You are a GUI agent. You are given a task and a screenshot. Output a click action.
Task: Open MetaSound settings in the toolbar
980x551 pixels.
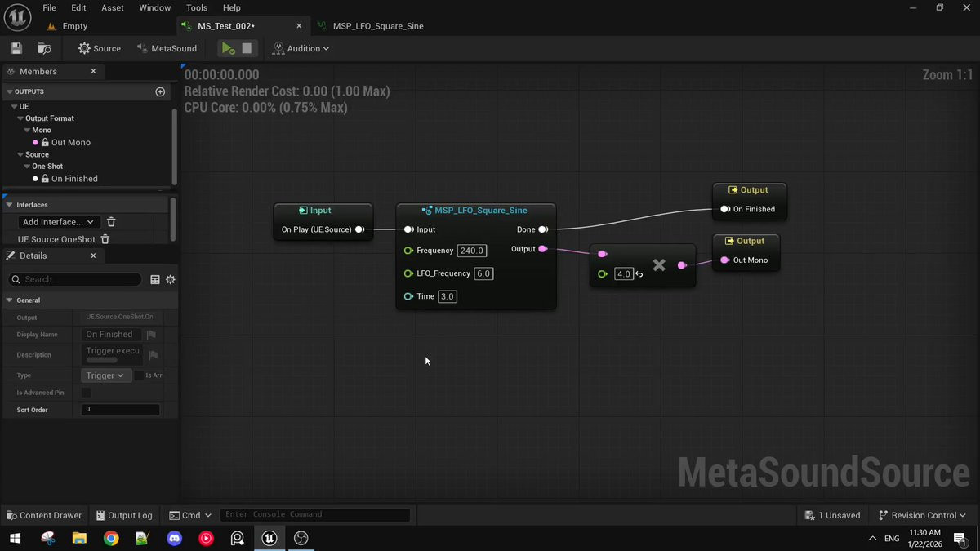coord(167,48)
